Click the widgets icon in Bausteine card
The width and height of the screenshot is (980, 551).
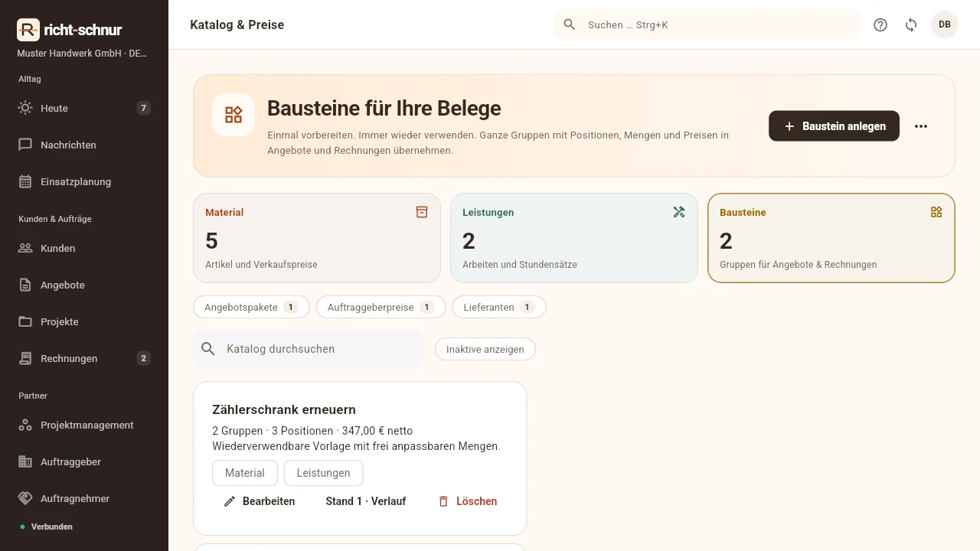click(x=936, y=212)
